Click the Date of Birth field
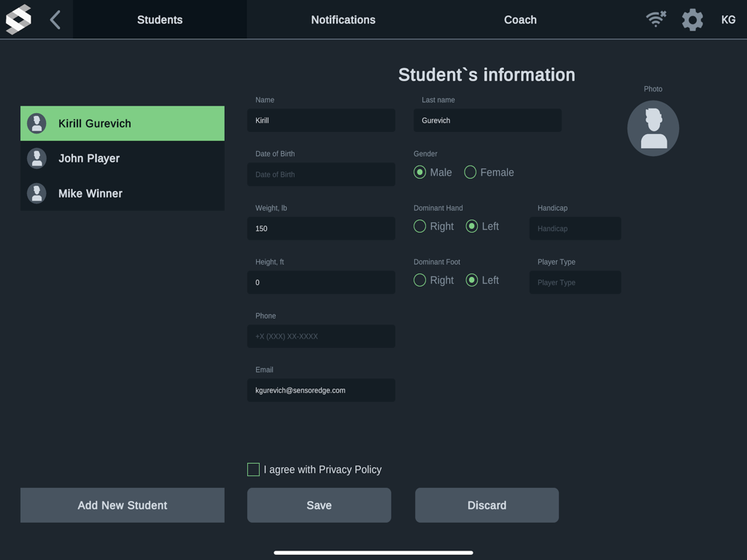 321,174
